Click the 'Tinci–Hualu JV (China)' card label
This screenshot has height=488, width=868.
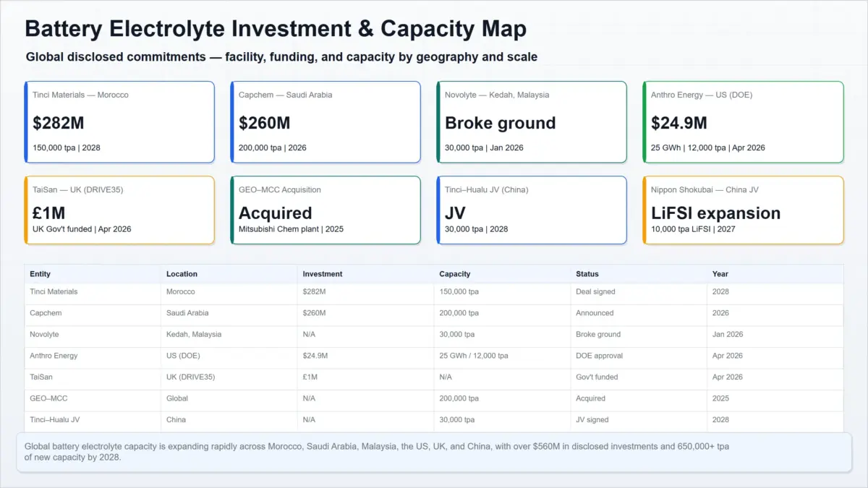487,189
